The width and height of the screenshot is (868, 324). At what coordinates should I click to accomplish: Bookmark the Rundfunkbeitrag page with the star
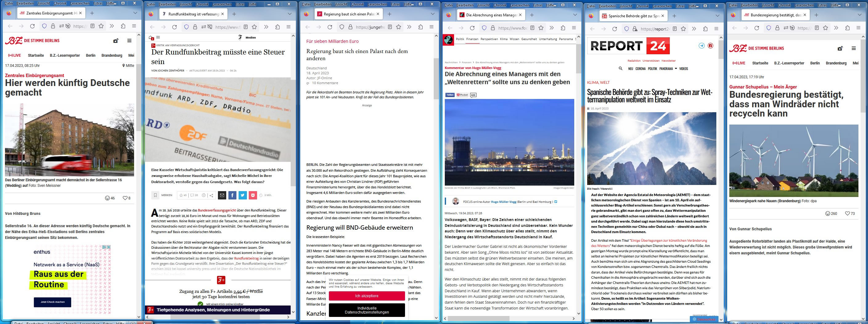254,27
